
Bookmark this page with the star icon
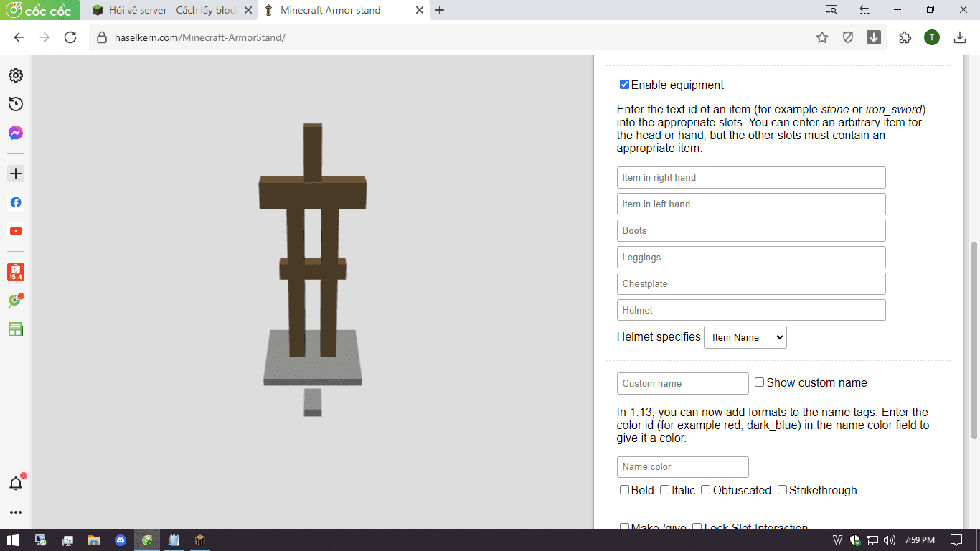tap(822, 37)
